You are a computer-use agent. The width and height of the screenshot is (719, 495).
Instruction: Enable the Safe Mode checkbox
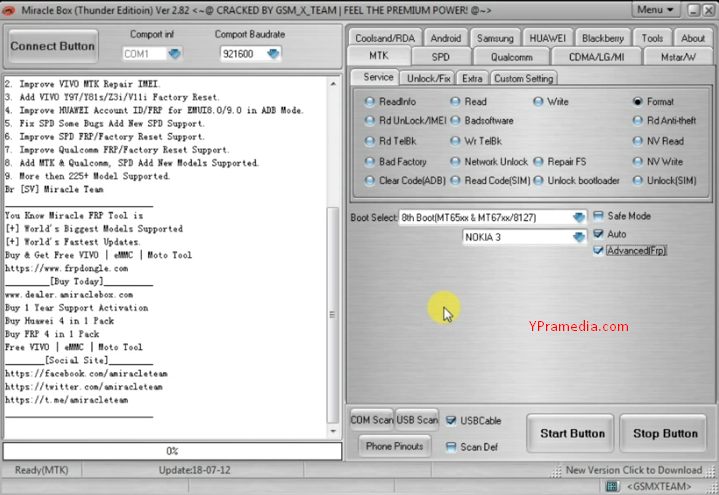[598, 216]
